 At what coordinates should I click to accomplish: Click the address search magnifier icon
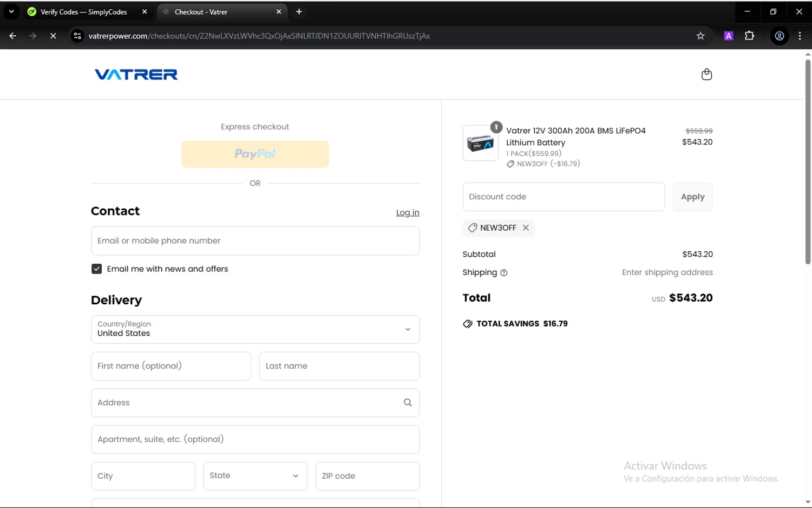[408, 402]
